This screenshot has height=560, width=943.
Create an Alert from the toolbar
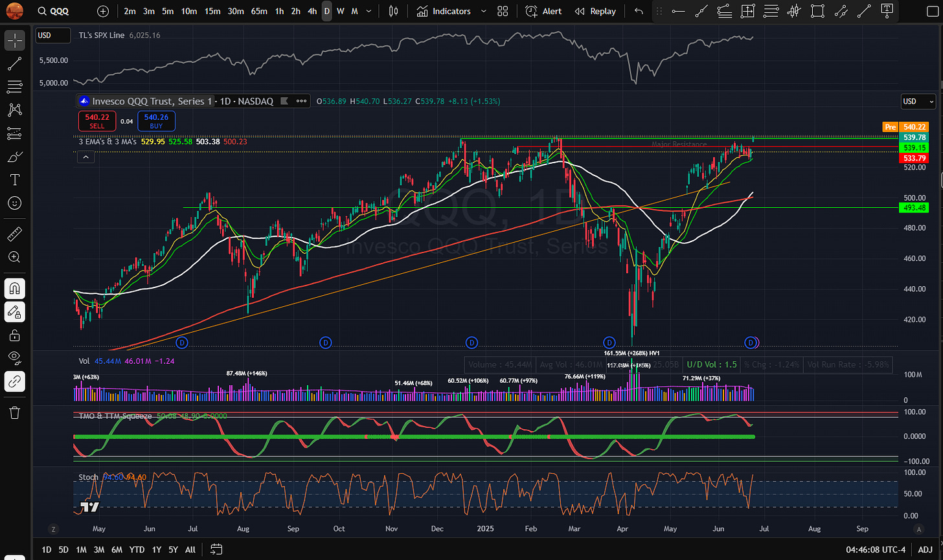pyautogui.click(x=543, y=11)
